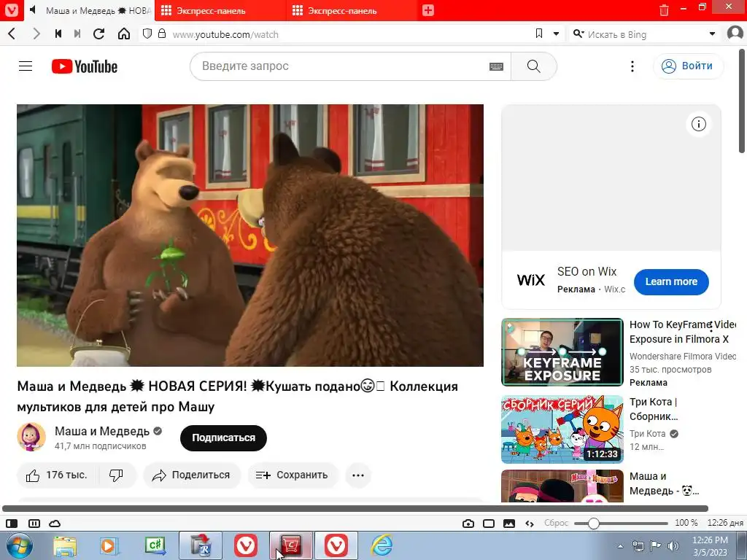Open the search engine selector icon

pos(578,34)
